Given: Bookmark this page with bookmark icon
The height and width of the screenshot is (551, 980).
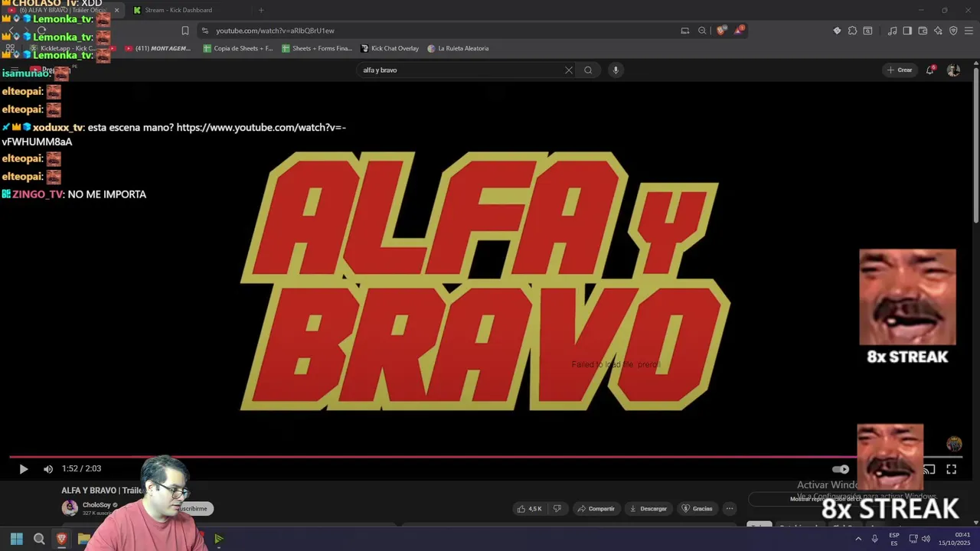Looking at the screenshot, I should click(185, 31).
